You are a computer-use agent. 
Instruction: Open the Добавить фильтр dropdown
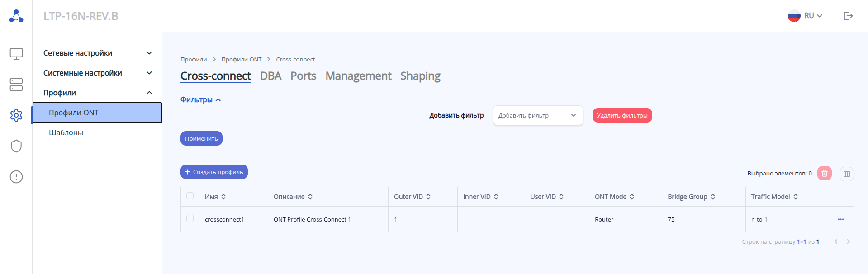click(x=537, y=115)
